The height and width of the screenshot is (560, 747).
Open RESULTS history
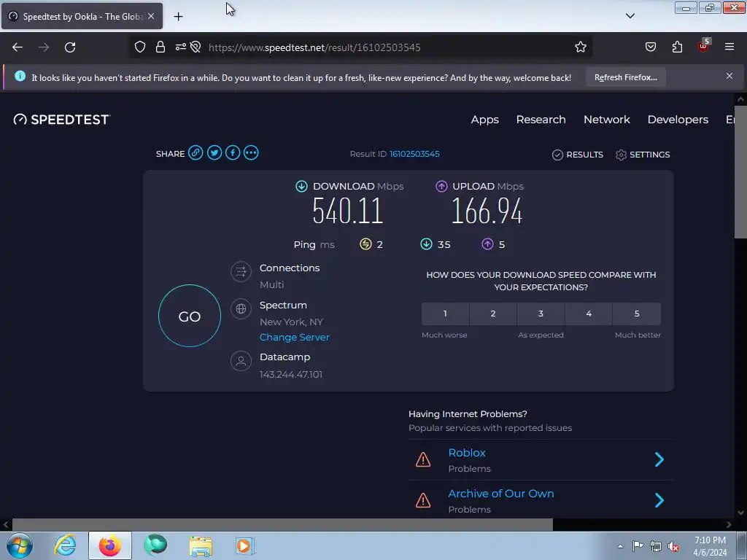pyautogui.click(x=578, y=155)
